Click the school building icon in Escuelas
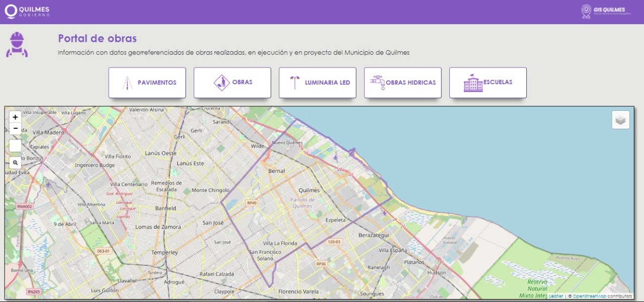644x302 pixels. [472, 83]
